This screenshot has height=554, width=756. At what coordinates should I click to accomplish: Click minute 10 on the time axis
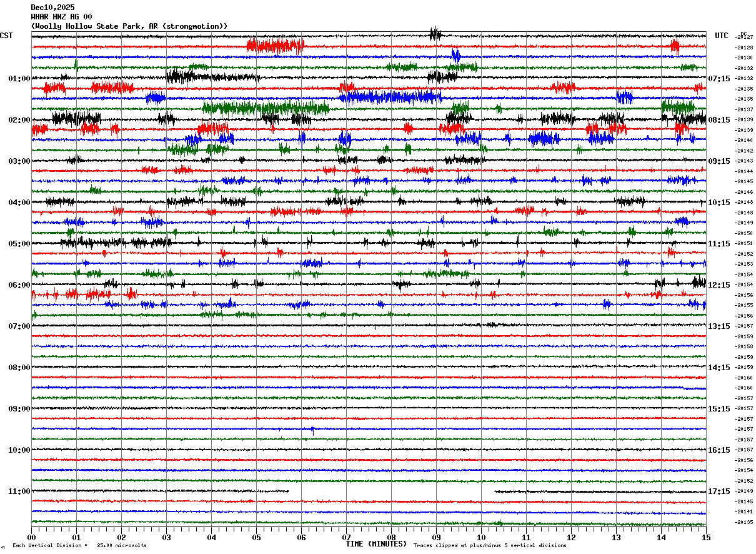[481, 537]
